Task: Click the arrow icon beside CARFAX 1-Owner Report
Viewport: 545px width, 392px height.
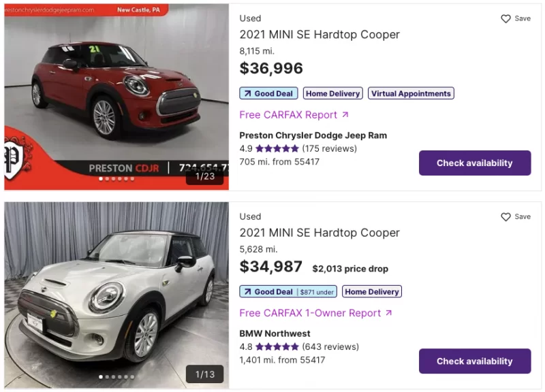Action: 388,313
